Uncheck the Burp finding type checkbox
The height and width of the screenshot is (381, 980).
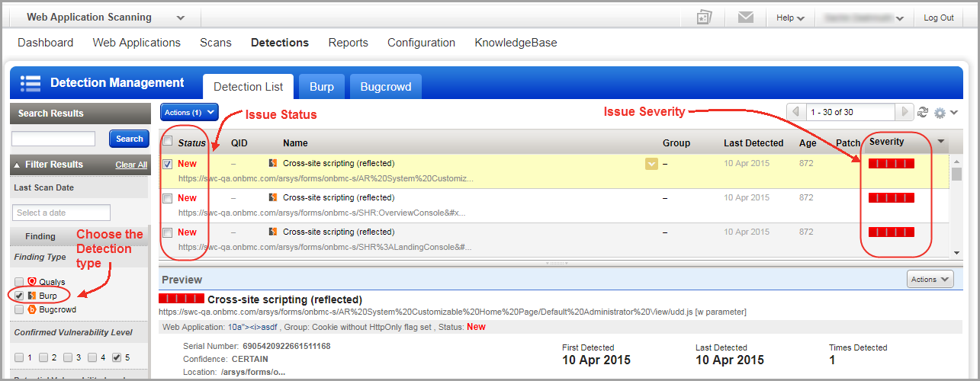tap(19, 296)
